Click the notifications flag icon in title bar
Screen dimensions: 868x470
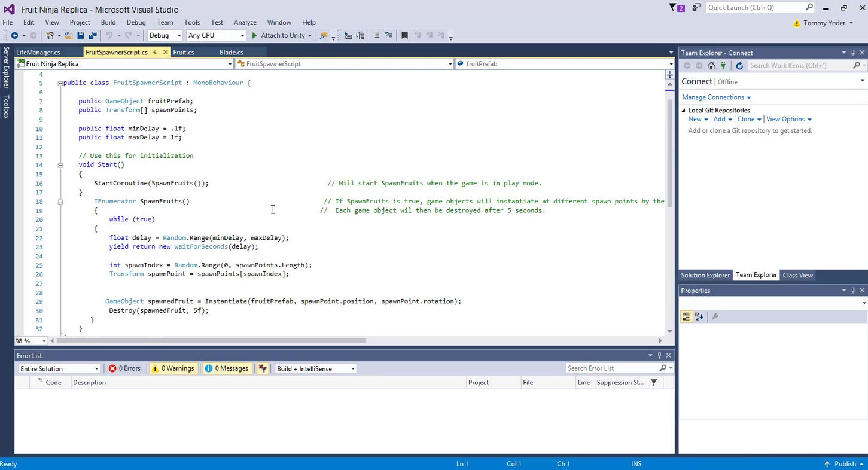[677, 8]
